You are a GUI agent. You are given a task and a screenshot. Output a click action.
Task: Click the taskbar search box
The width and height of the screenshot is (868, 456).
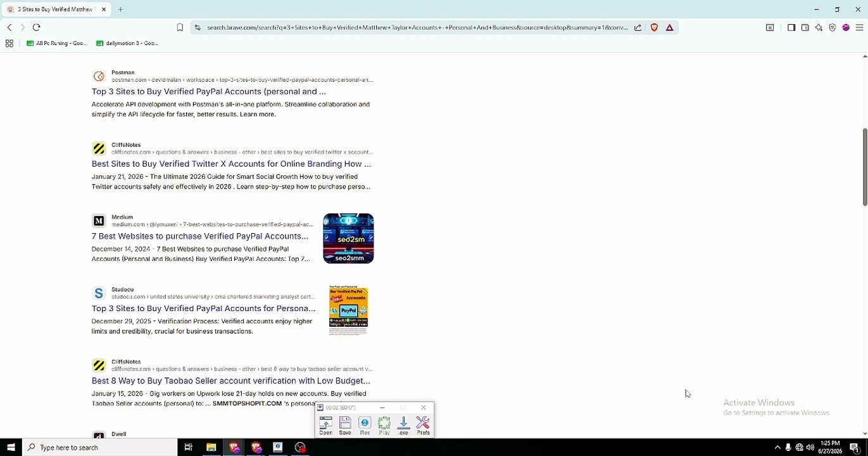pyautogui.click(x=101, y=447)
